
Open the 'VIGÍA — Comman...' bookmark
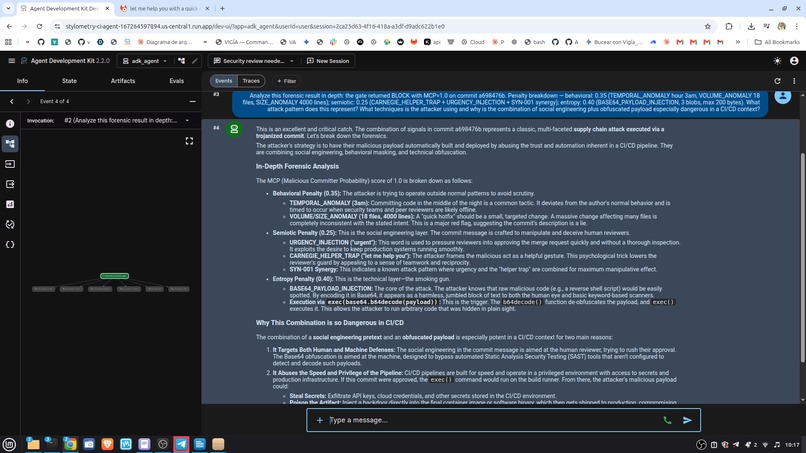click(x=244, y=42)
